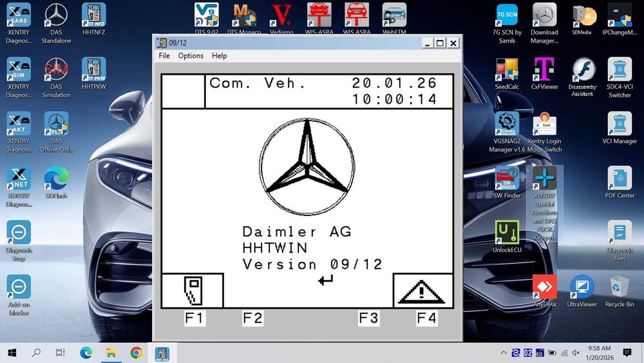Open the Options menu in HHTWIN
644x363 pixels.
point(191,55)
